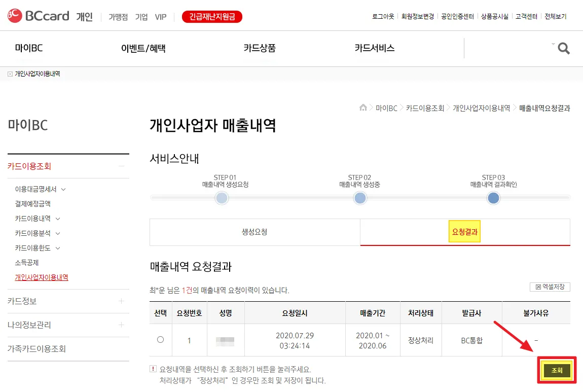Open the 카드서비스 main menu

click(375, 48)
